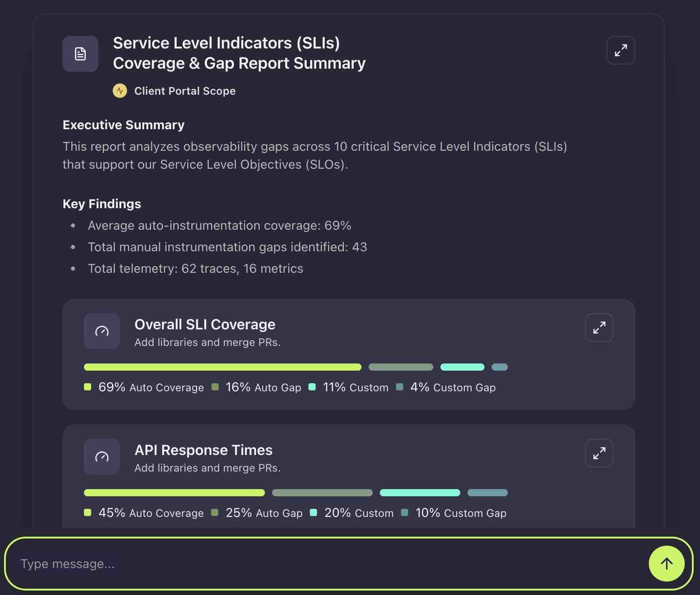Expand the SLI report summary card
The width and height of the screenshot is (700, 595).
(x=621, y=50)
